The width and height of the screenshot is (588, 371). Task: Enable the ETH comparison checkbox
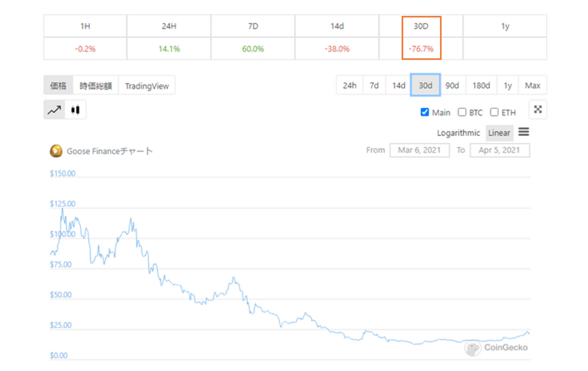(494, 113)
